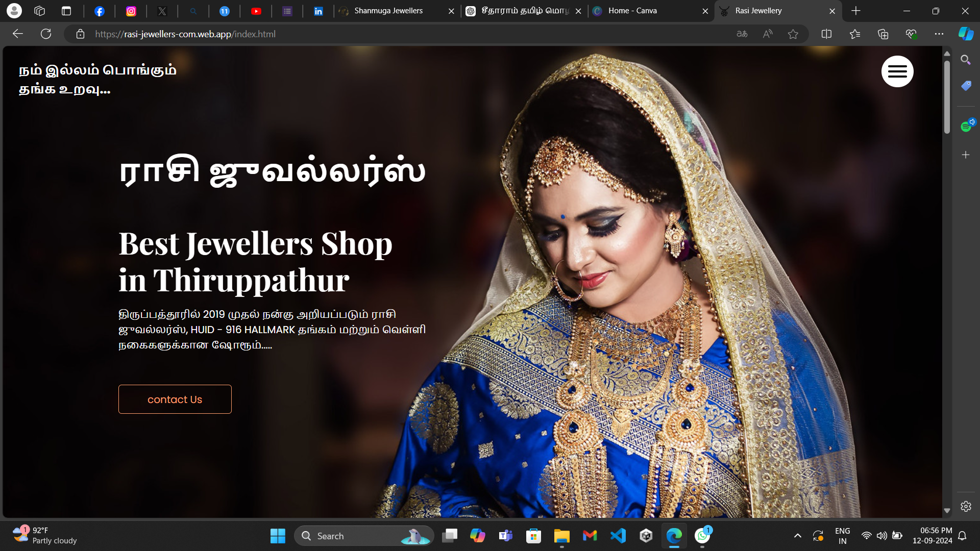Open new tab with plus button
Viewport: 980px width, 551px height.
[856, 11]
